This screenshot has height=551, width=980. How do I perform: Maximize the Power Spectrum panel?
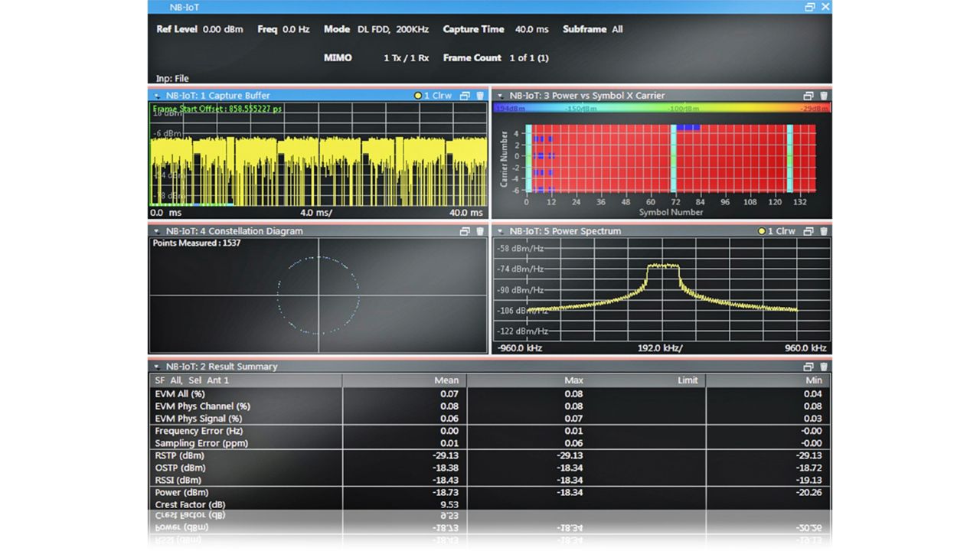pos(808,231)
